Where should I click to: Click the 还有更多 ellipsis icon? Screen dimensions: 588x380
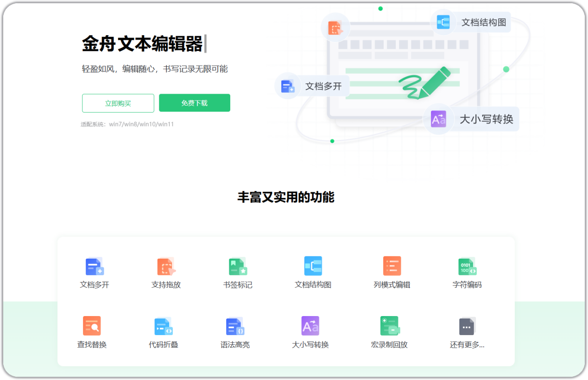(467, 326)
